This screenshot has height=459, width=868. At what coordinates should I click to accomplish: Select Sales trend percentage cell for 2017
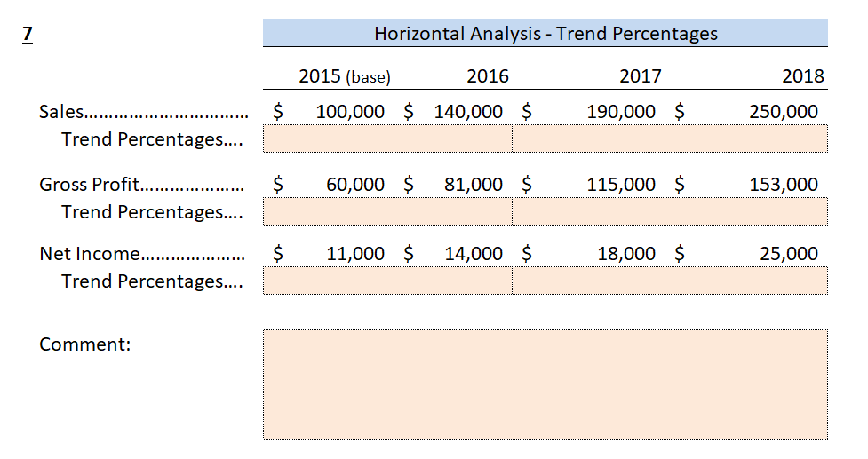tap(588, 138)
